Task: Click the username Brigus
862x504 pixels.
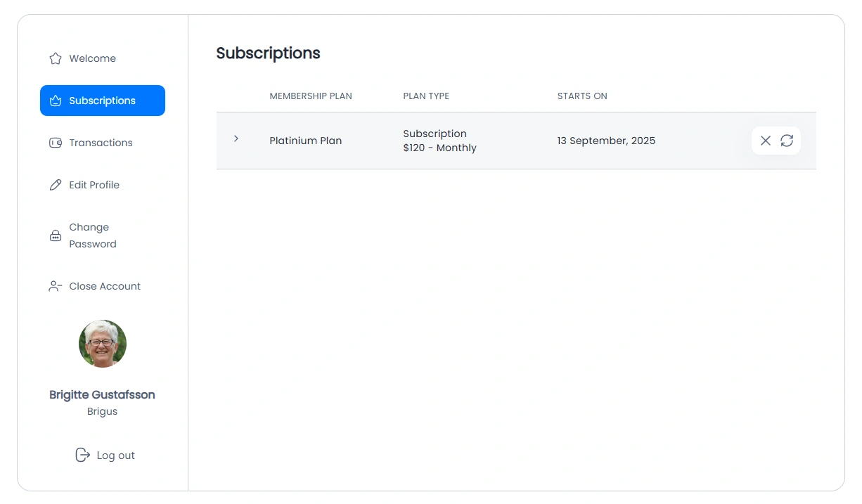Action: pyautogui.click(x=102, y=411)
